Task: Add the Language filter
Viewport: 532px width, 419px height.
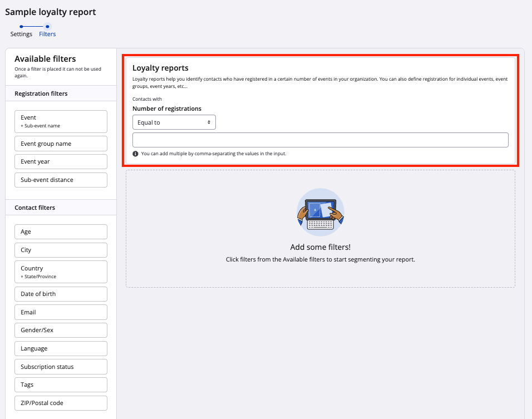Action: pos(61,349)
